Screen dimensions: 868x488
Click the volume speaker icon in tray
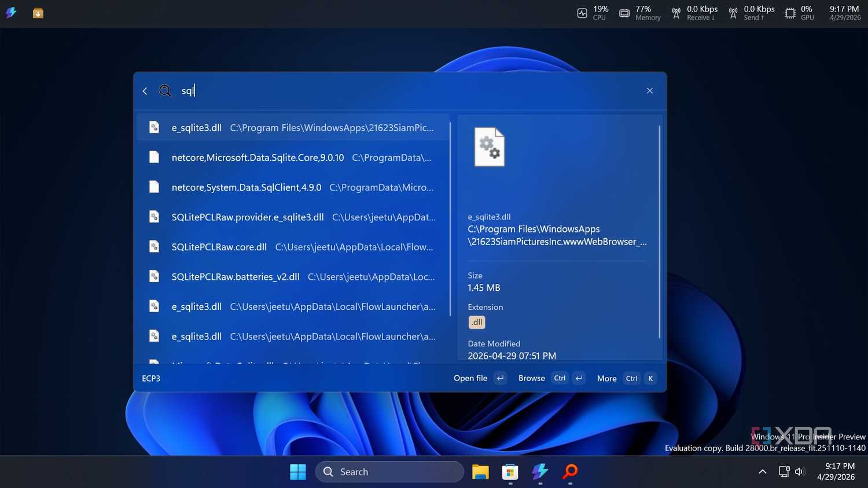pos(800,472)
